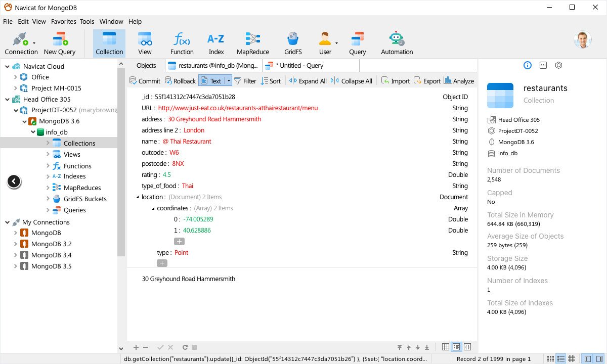This screenshot has width=607, height=364.
Task: Open the MapReduce tool in toolbar
Action: (x=252, y=43)
